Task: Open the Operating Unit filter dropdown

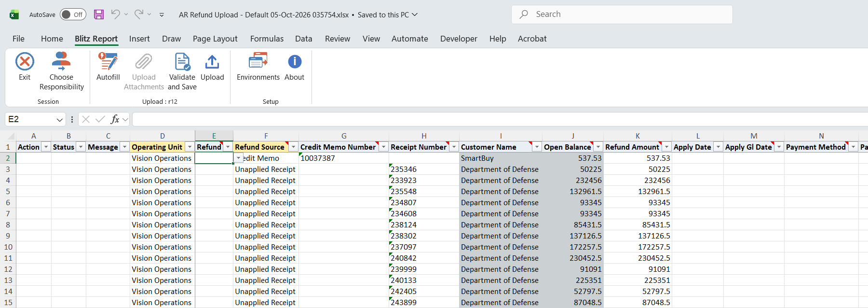Action: pos(190,147)
